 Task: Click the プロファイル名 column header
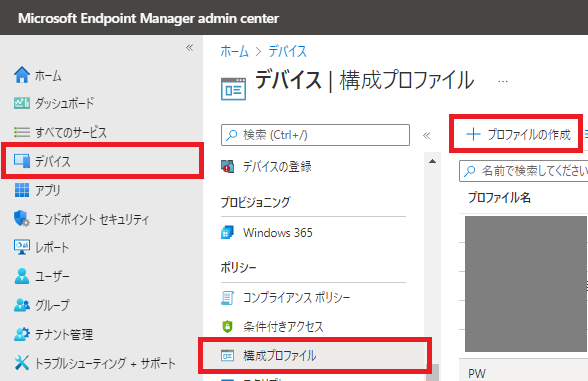500,198
